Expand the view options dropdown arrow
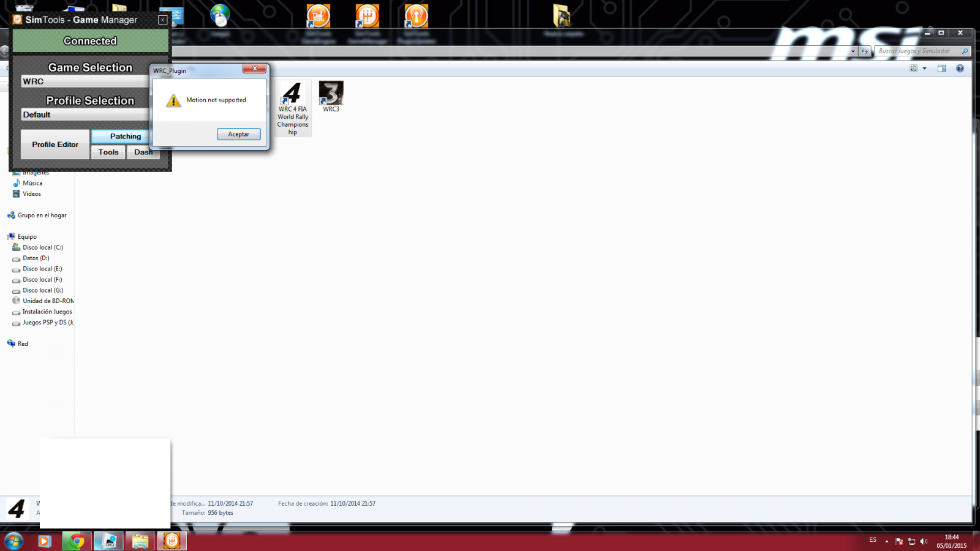Viewport: 980px width, 551px height. pyautogui.click(x=924, y=69)
